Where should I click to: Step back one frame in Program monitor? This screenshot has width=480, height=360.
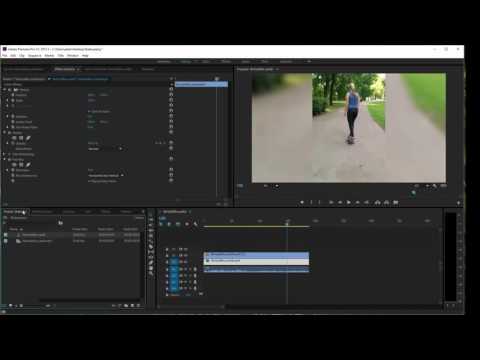click(340, 202)
